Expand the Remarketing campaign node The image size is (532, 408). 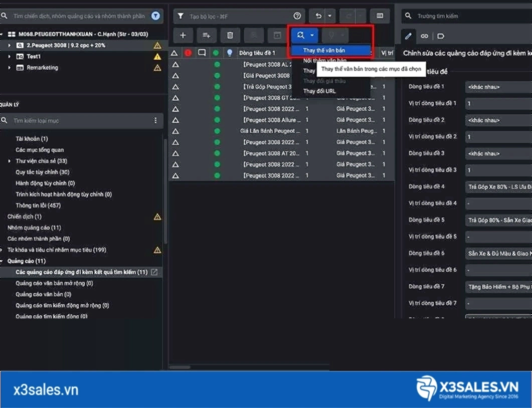coord(9,68)
